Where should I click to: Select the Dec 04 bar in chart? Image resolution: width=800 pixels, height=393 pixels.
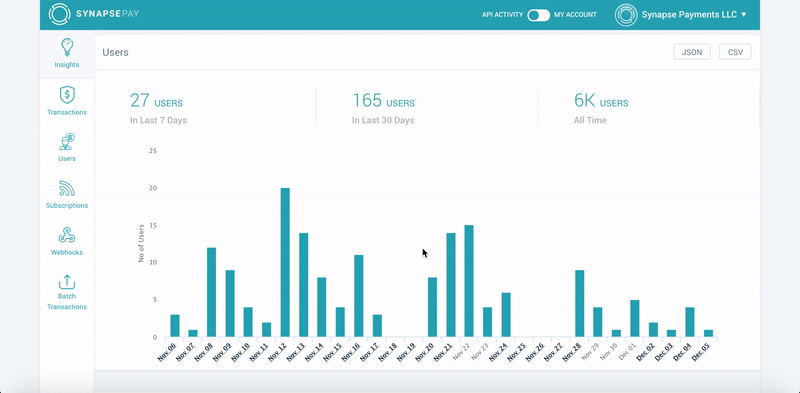tap(690, 322)
